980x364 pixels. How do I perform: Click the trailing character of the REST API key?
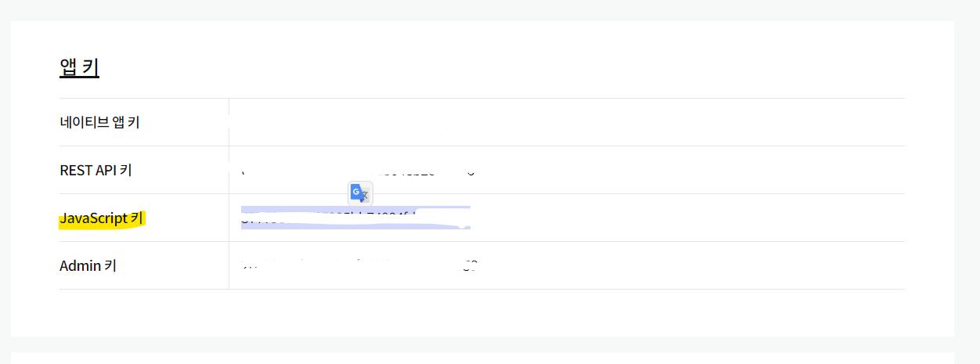coord(471,170)
